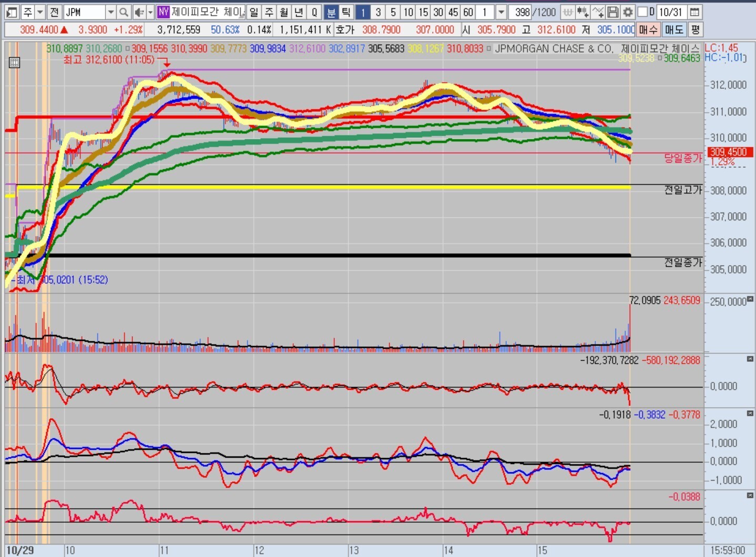Switch to the 일 daily chart tab

tap(253, 12)
